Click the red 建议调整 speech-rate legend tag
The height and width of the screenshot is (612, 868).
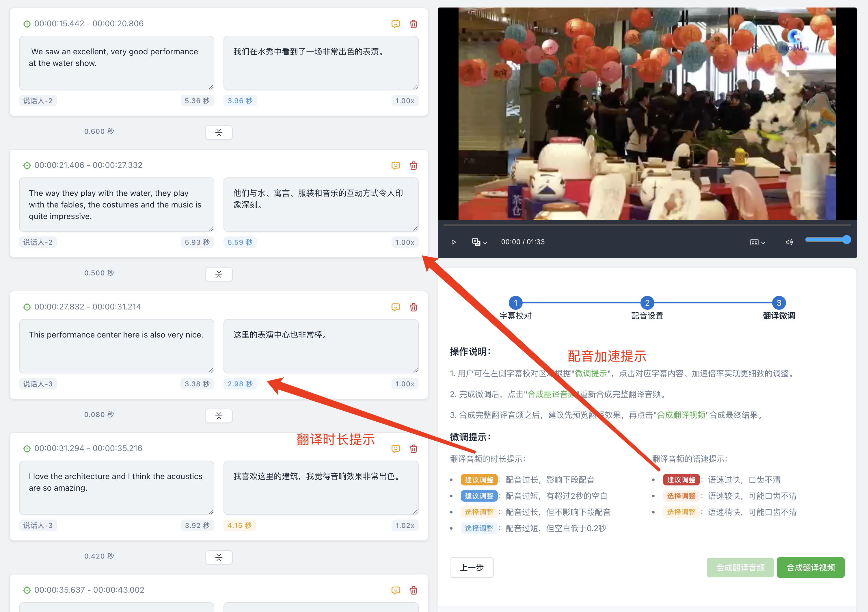pyautogui.click(x=681, y=480)
